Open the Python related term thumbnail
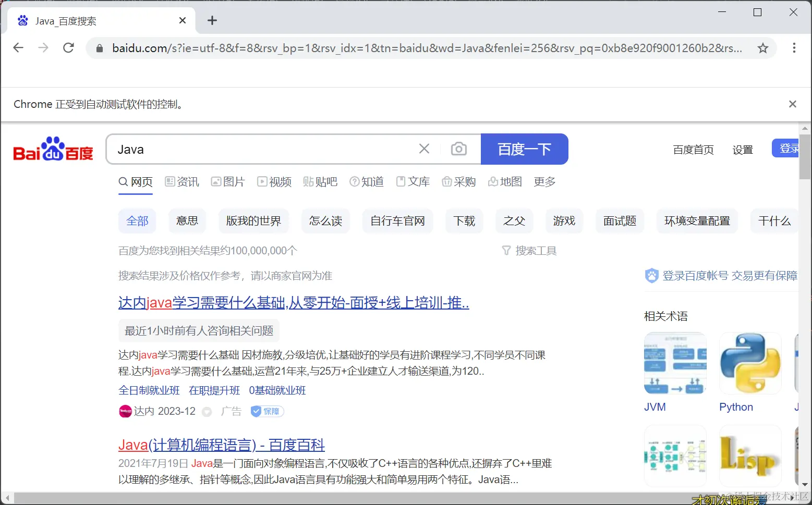812x505 pixels. pyautogui.click(x=750, y=363)
